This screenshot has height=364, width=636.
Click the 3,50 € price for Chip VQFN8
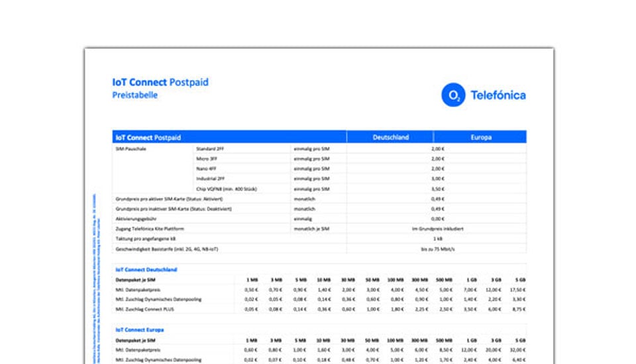click(x=438, y=189)
